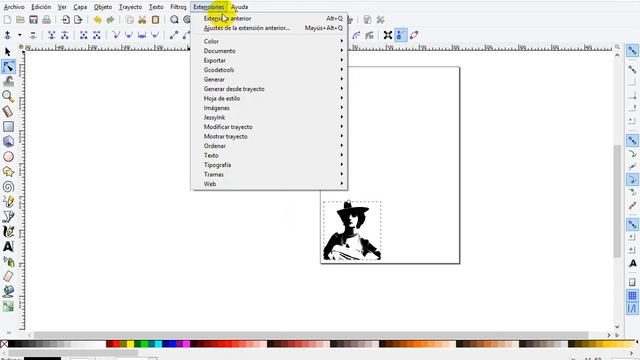Expand the Gcodetools submenu
The image size is (640, 360).
click(269, 70)
